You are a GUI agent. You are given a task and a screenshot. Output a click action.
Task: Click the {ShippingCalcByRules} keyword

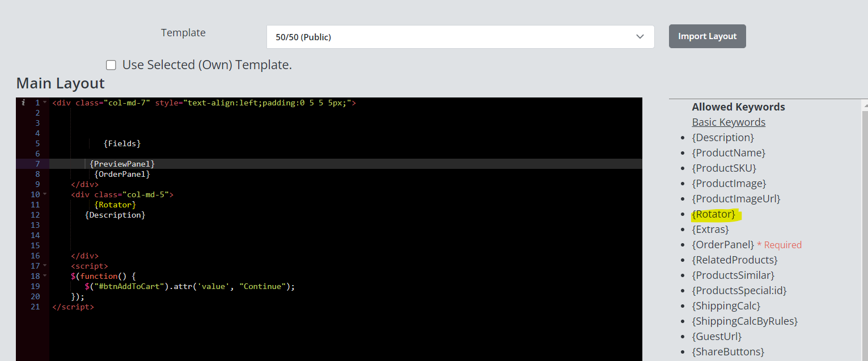click(x=745, y=321)
